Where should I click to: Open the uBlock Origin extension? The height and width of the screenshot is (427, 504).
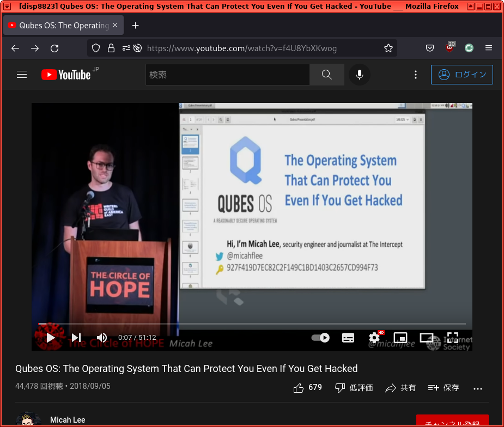[450, 47]
